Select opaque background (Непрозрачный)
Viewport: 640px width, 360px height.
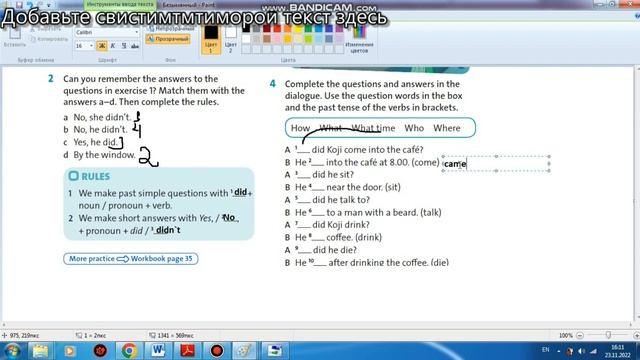(169, 29)
